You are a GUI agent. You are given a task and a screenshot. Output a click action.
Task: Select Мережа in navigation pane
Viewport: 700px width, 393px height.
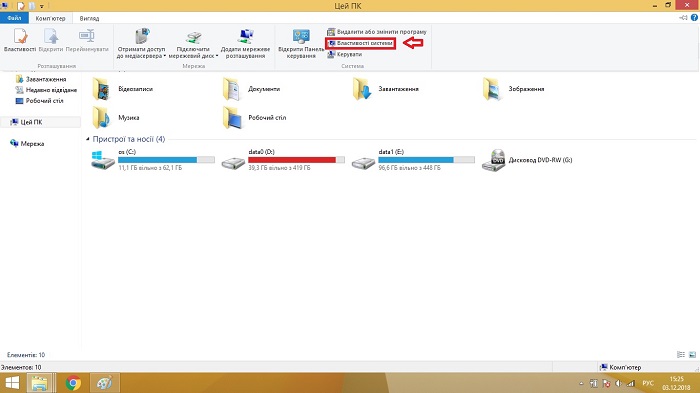pyautogui.click(x=27, y=144)
